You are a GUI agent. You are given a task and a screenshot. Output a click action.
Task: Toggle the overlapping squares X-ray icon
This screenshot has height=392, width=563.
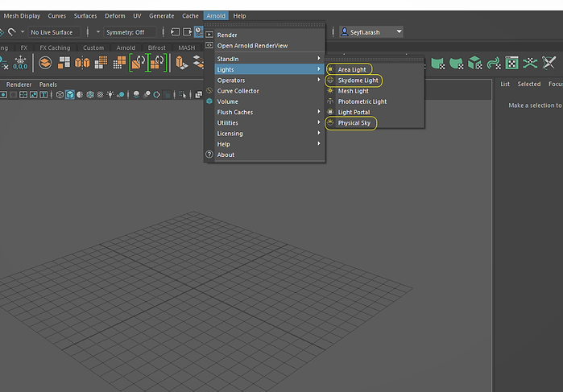(x=199, y=94)
